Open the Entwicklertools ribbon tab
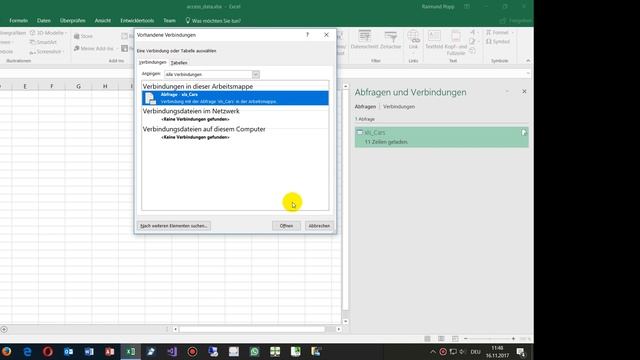 pos(137,20)
